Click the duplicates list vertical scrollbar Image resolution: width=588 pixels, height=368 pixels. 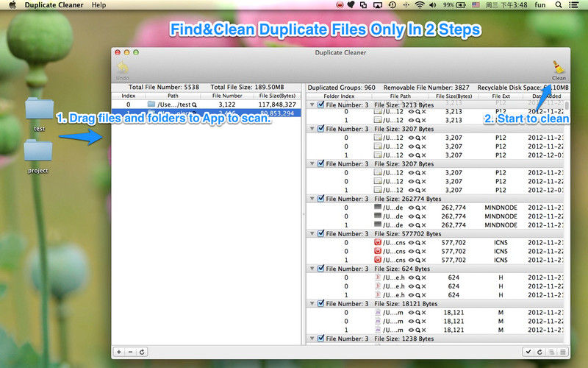[567, 106]
